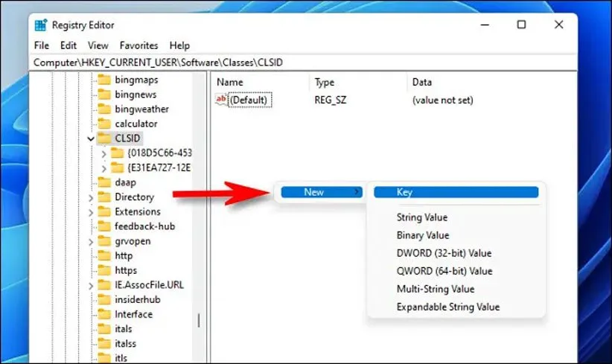The width and height of the screenshot is (612, 364).
Task: Choose Multi-String Value from submenu
Action: (436, 289)
